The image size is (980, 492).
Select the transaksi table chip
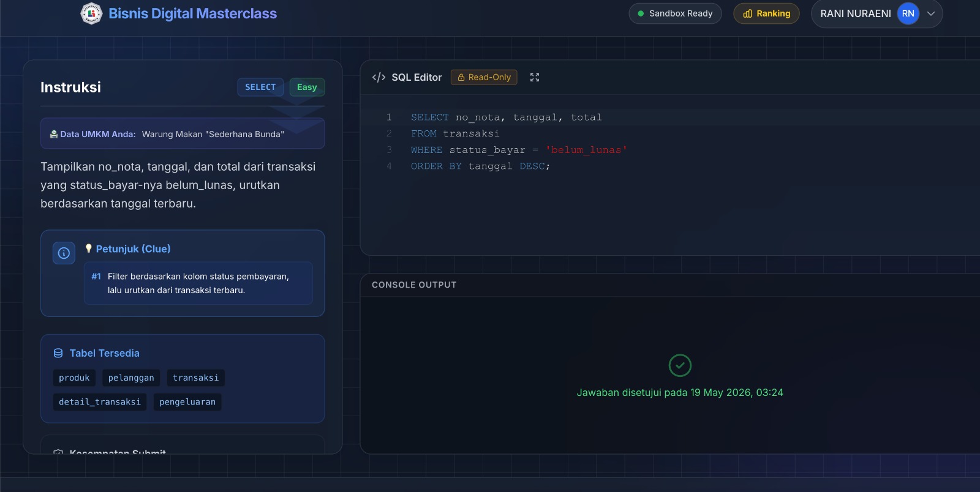coord(196,378)
